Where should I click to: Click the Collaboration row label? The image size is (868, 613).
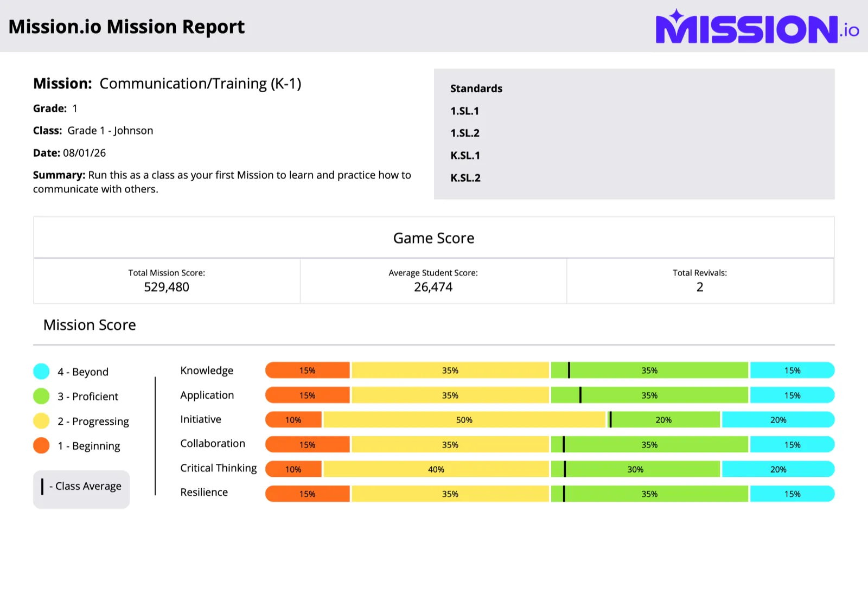click(x=213, y=444)
